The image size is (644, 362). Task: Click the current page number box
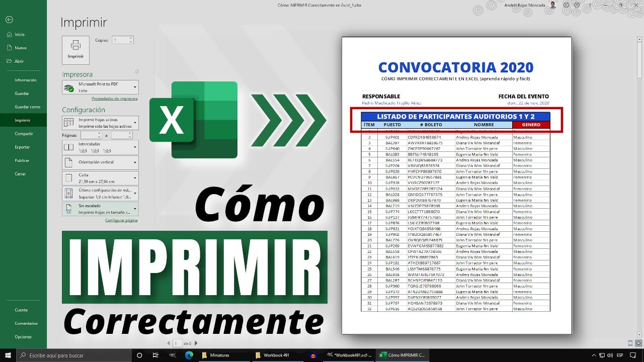(x=177, y=343)
